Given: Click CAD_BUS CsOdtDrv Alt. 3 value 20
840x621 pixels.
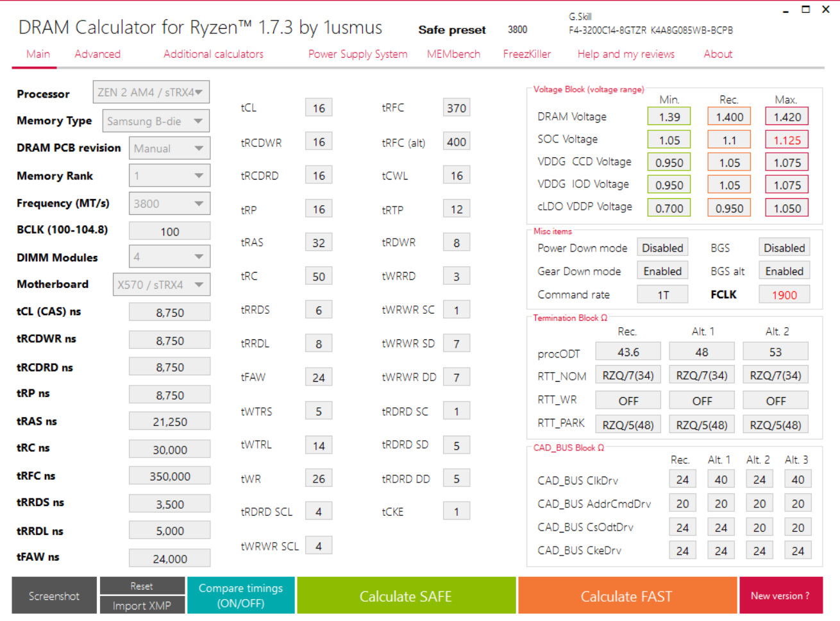Looking at the screenshot, I should (798, 527).
